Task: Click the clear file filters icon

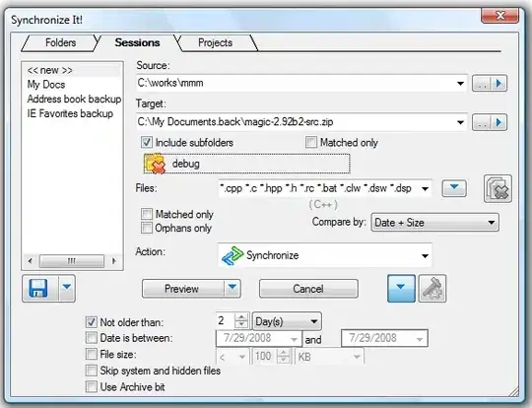Action: click(498, 189)
